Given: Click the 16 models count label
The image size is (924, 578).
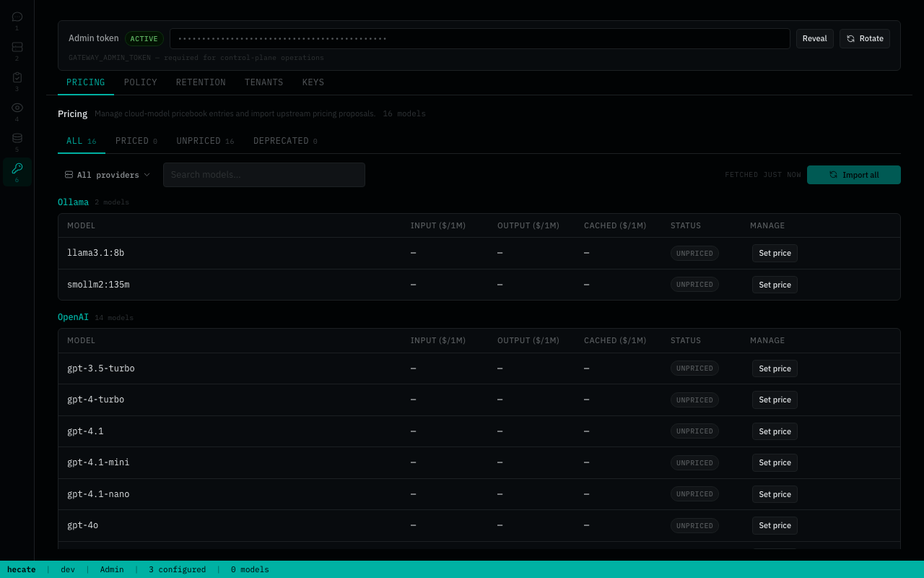Looking at the screenshot, I should click(404, 113).
